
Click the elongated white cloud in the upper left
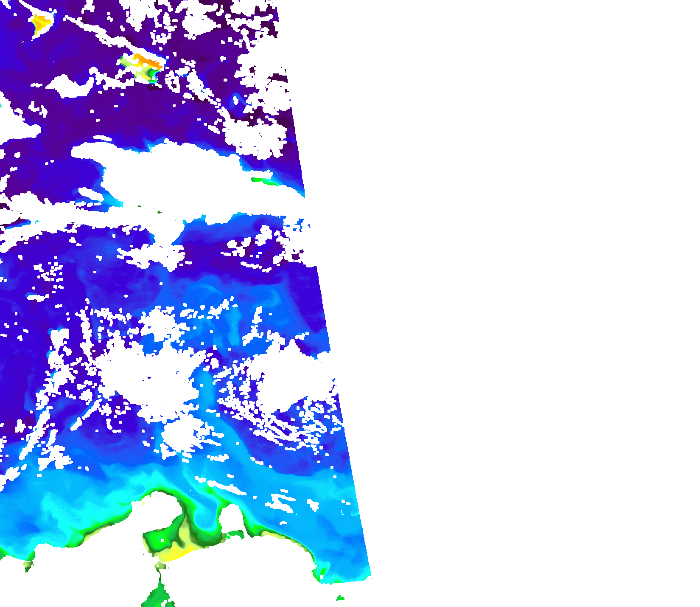pos(70,85)
